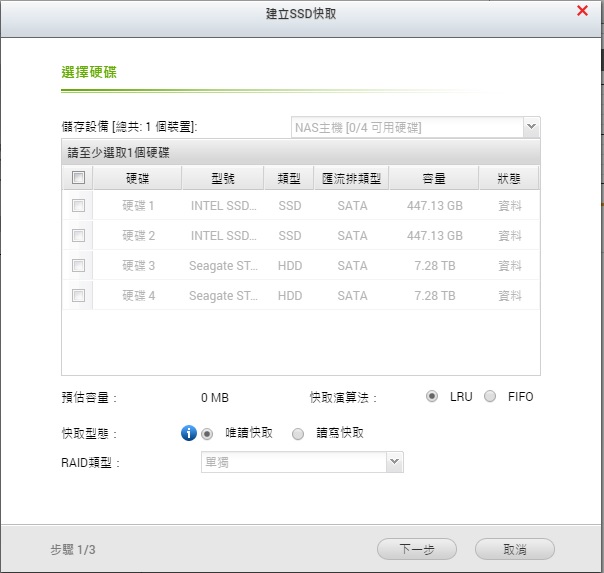This screenshot has height=573, width=604.
Task: Choose 讀寫快取 read-write cache type
Action: (298, 434)
